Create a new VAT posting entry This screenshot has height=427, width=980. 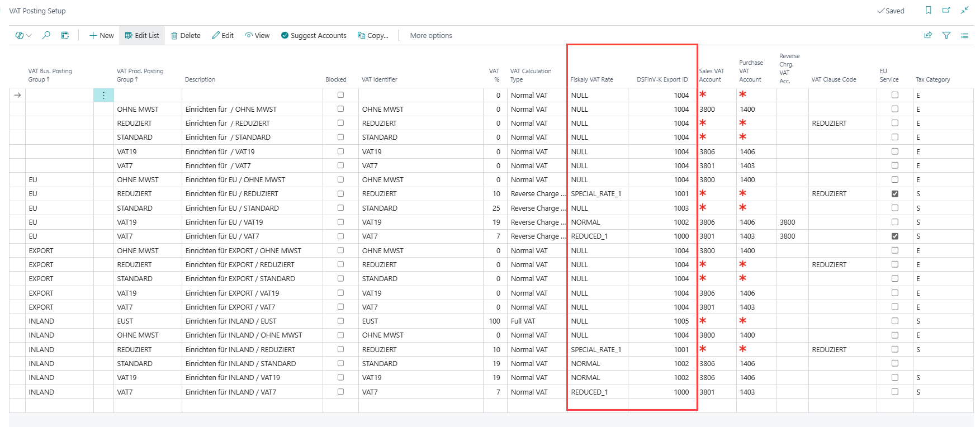101,35
